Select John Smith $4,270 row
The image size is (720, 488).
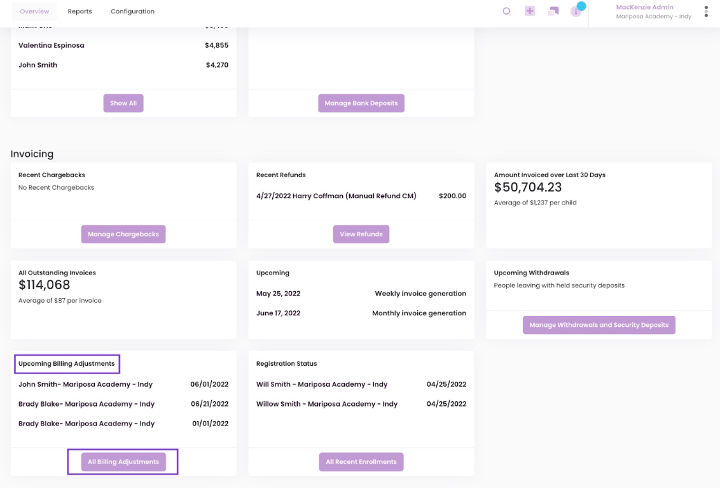click(123, 65)
